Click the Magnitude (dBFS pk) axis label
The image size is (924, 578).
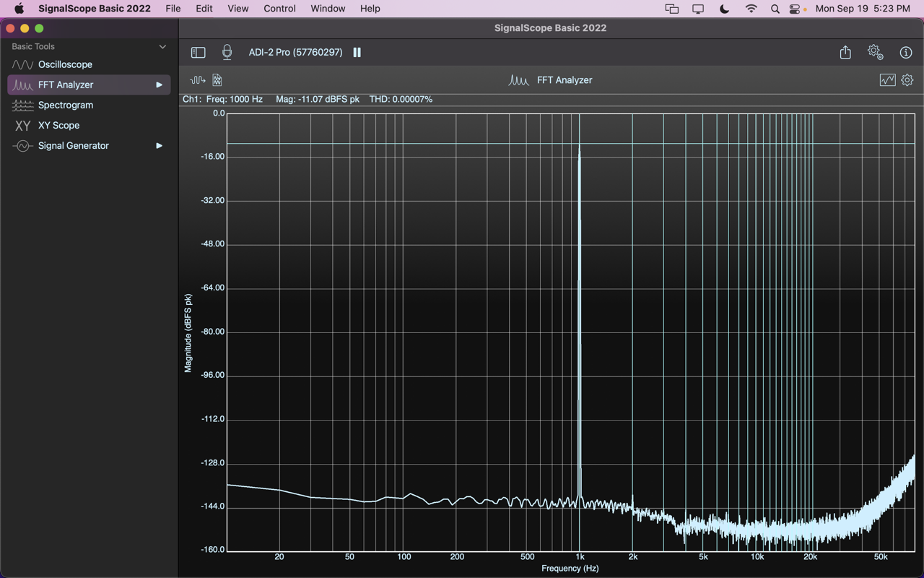pos(188,333)
